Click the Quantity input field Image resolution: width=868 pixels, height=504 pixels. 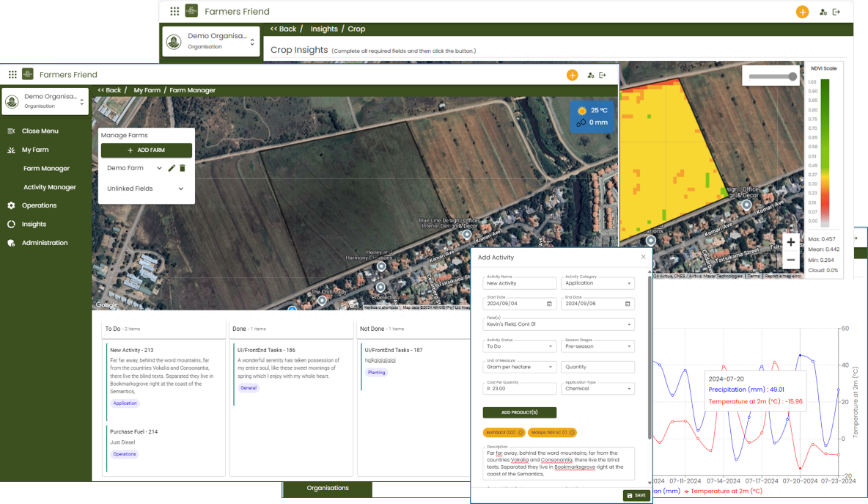[597, 367]
